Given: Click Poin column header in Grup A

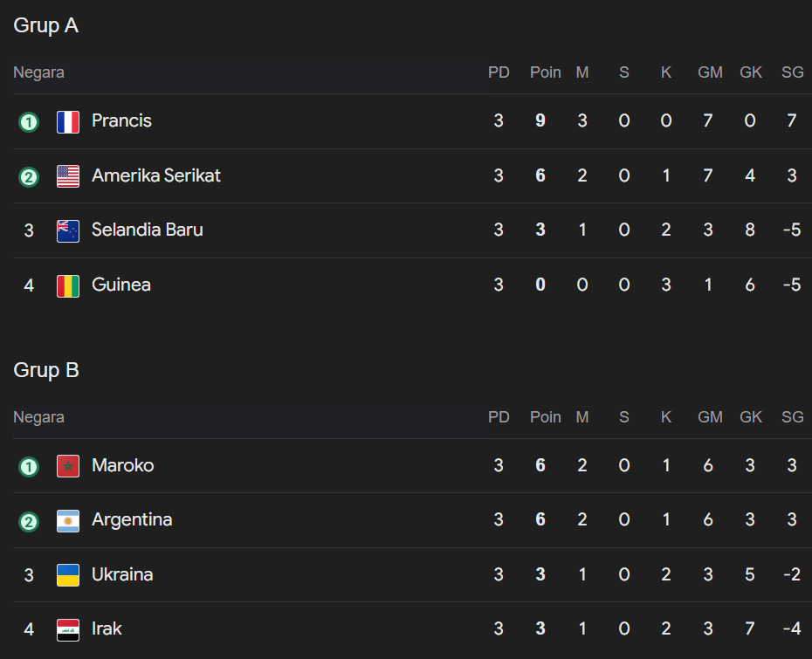Looking at the screenshot, I should pyautogui.click(x=546, y=72).
